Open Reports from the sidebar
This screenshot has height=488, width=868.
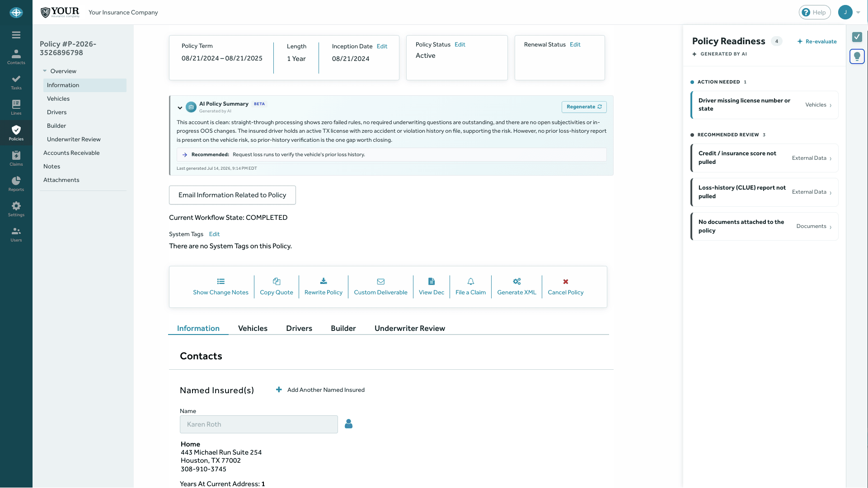(x=16, y=184)
